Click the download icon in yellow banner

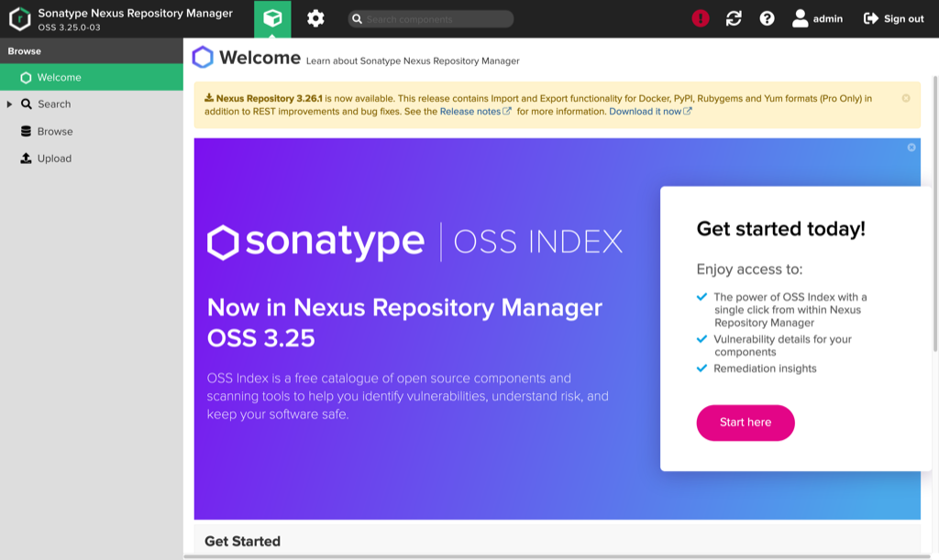pos(209,97)
